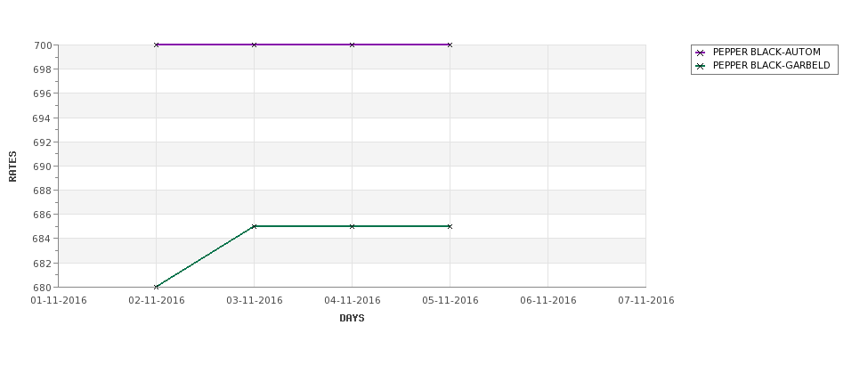The width and height of the screenshot is (868, 382).
Task: Click the 06-11-2016 date label
Action: point(548,301)
